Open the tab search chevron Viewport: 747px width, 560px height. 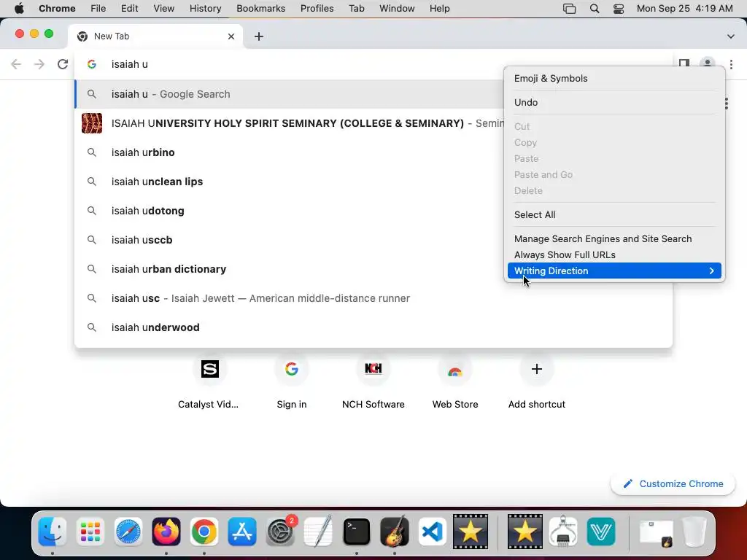(x=730, y=36)
